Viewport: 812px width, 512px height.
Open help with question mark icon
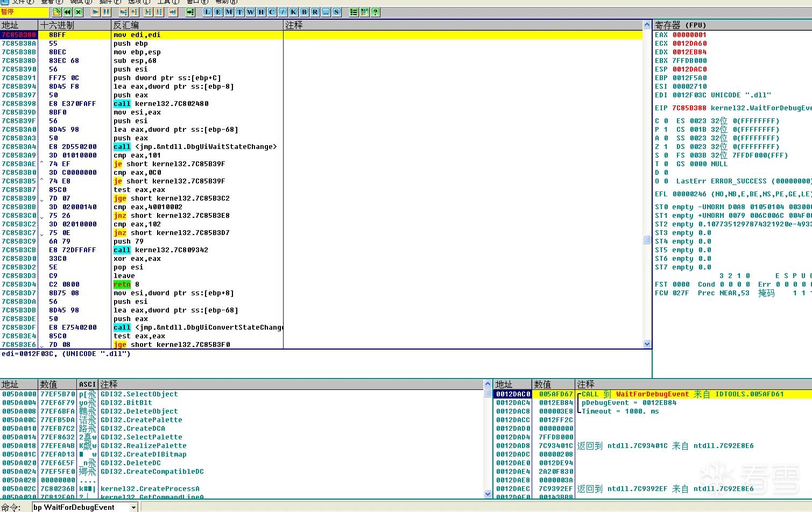(376, 12)
